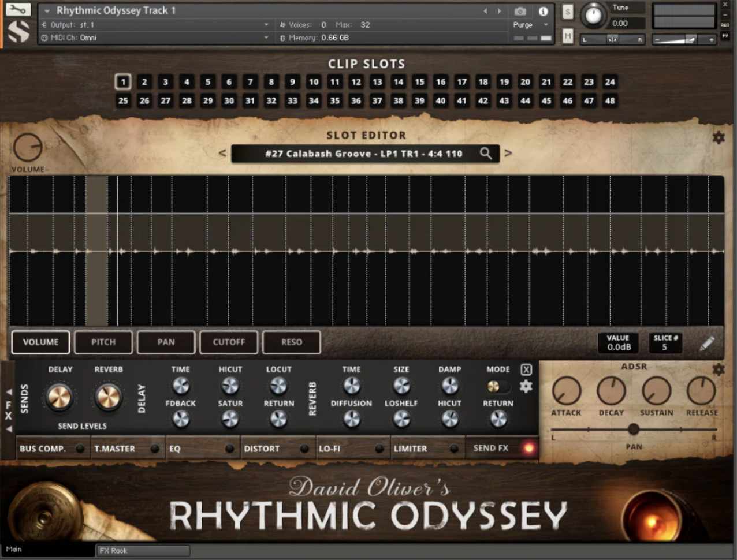Open the reverb gear settings icon

point(526,386)
